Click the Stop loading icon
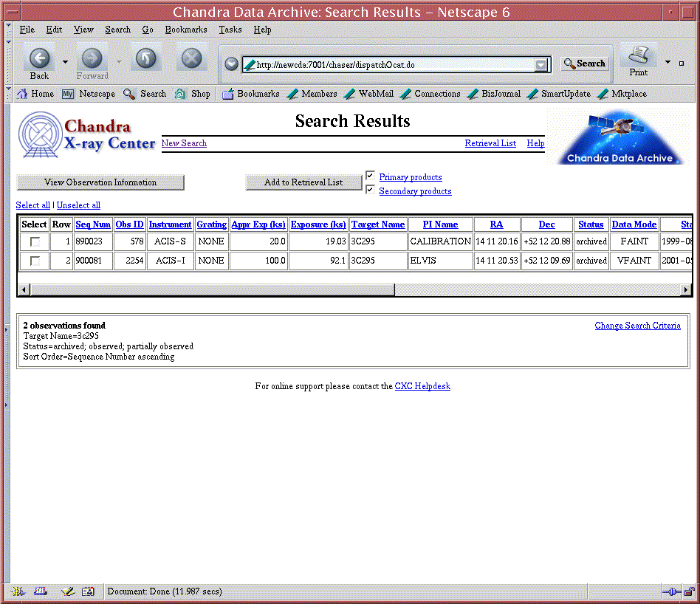 tap(191, 58)
